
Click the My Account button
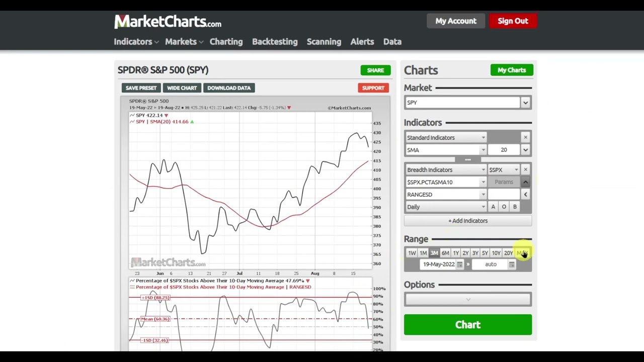(456, 21)
